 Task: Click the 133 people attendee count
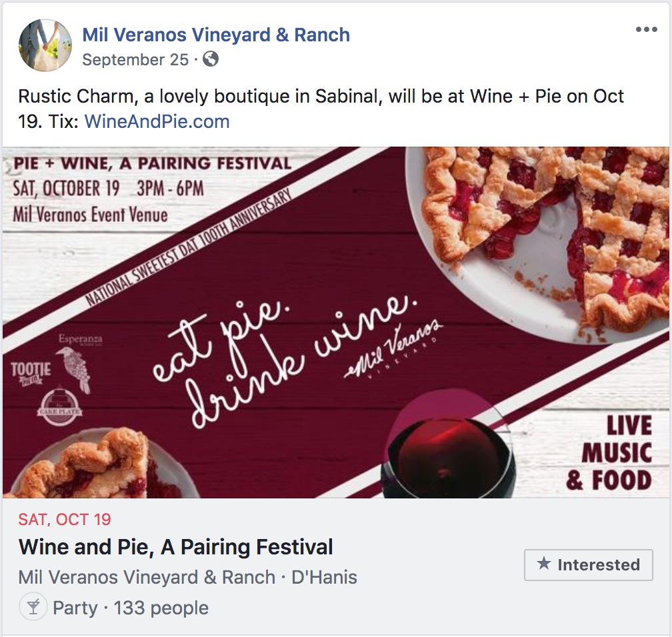coord(161,608)
